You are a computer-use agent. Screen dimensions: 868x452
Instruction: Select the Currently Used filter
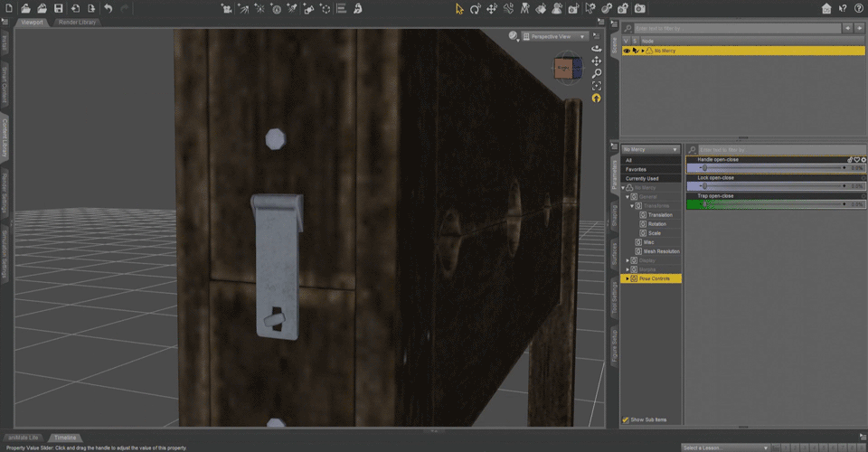click(x=651, y=179)
